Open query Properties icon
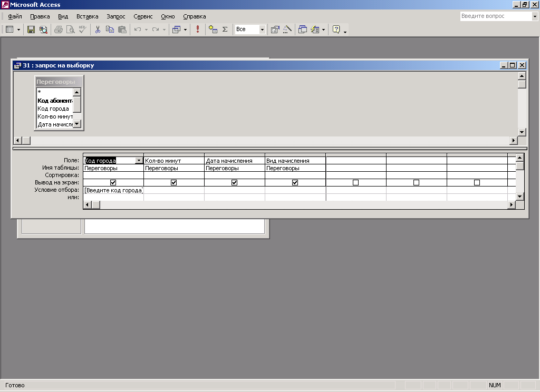The width and height of the screenshot is (540, 392). [275, 30]
